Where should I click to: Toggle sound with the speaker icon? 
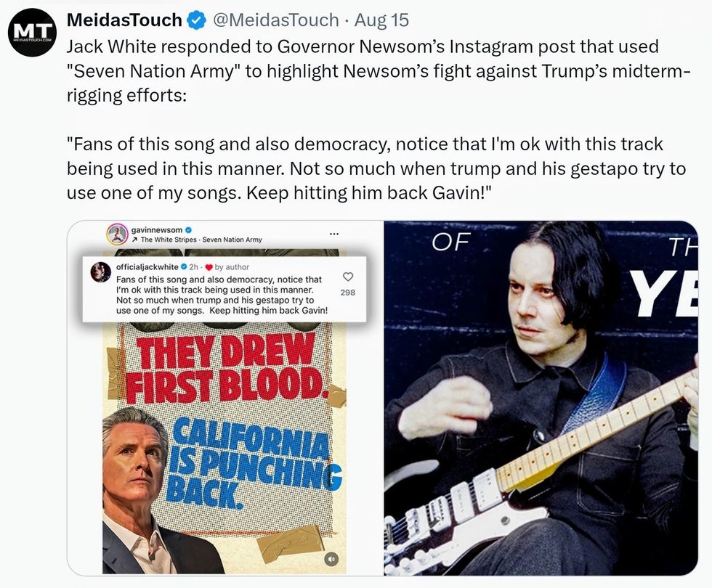(x=331, y=560)
